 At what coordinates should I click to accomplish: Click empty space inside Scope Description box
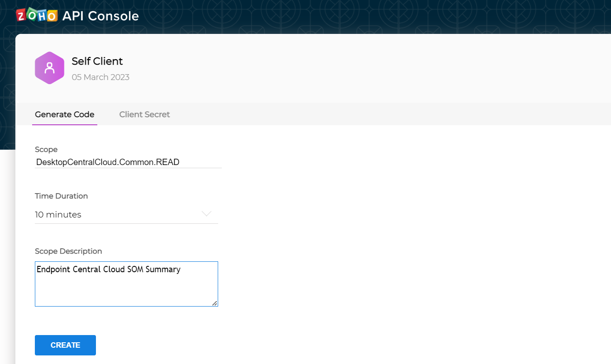click(x=127, y=289)
